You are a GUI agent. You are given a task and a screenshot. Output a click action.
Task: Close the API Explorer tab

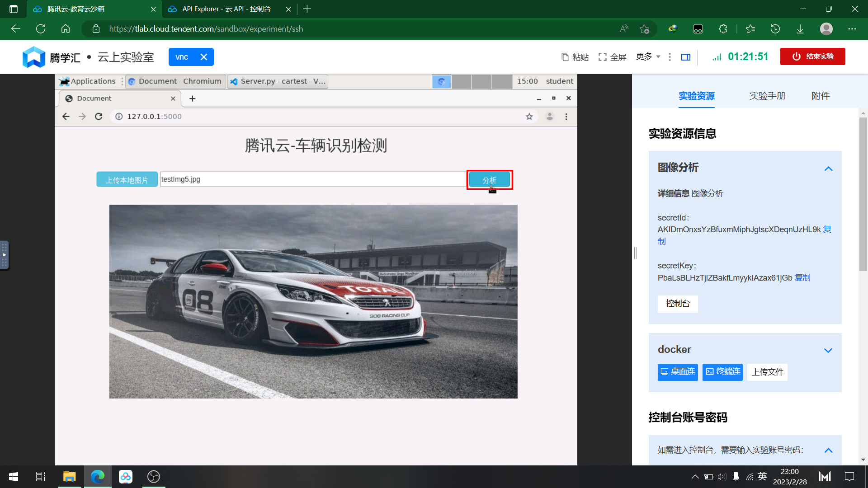click(288, 9)
